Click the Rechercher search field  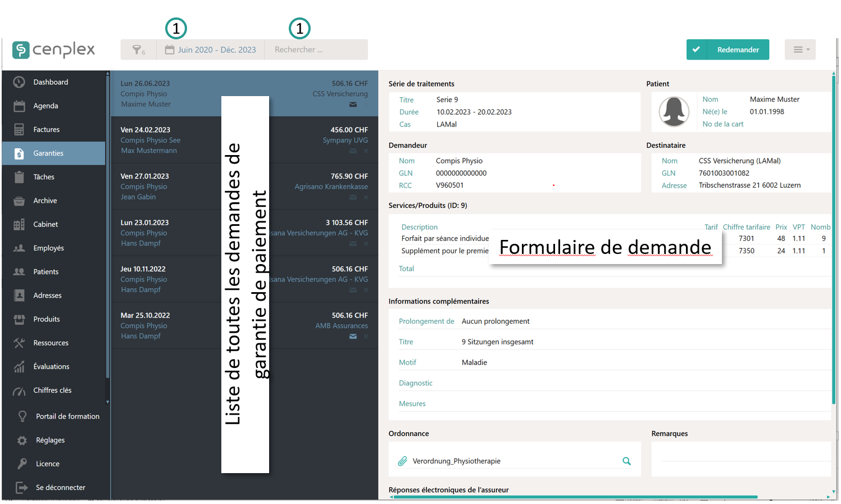tap(316, 50)
